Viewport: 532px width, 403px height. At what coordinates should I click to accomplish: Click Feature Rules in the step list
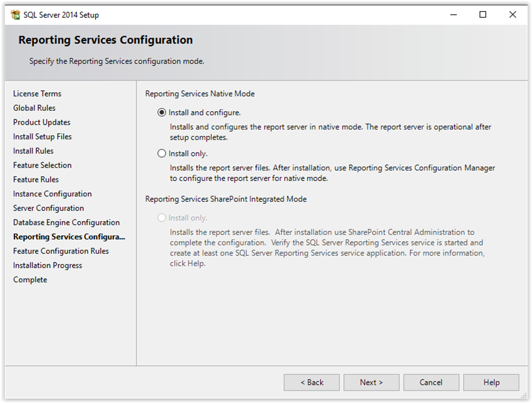[36, 179]
